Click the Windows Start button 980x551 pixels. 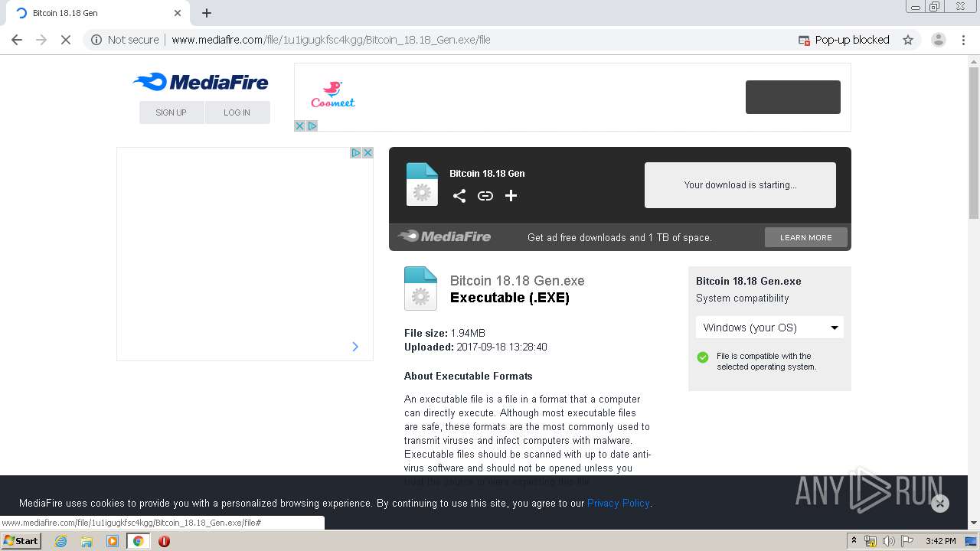click(21, 541)
